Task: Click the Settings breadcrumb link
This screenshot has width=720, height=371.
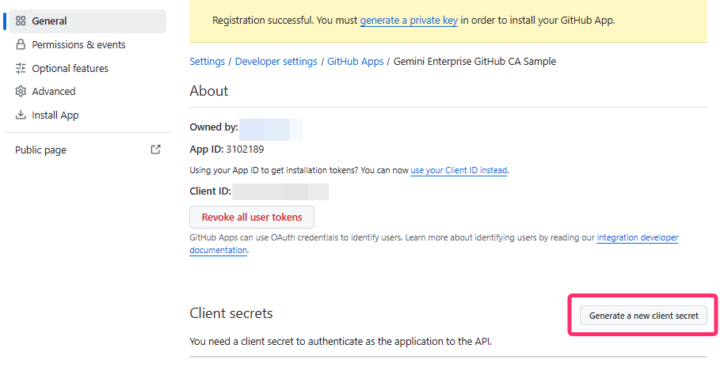Action: pos(207,62)
